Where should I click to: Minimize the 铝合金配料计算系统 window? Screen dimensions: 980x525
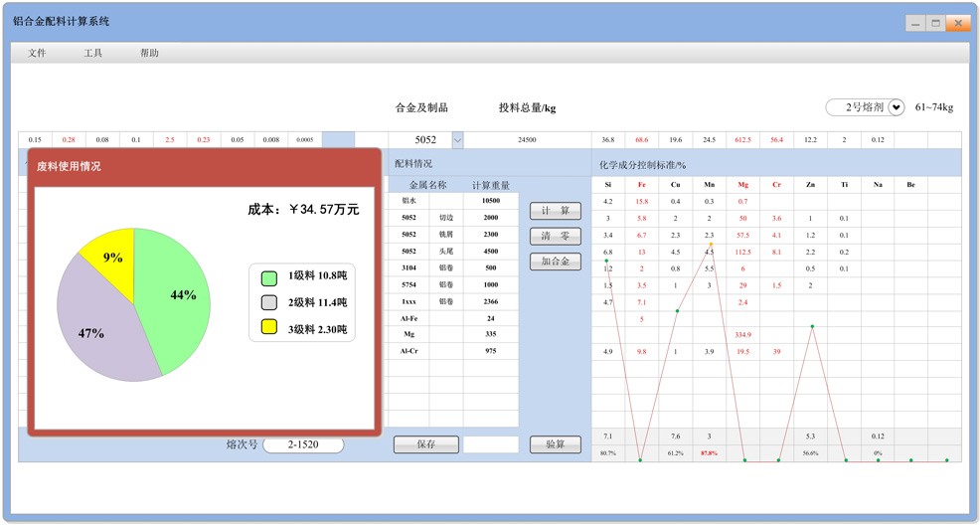pos(915,23)
